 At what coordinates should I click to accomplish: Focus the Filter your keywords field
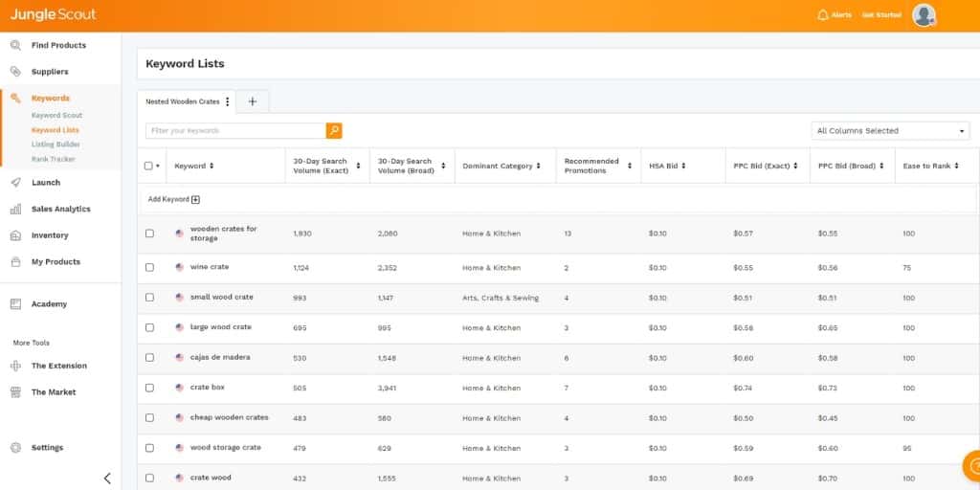click(235, 130)
